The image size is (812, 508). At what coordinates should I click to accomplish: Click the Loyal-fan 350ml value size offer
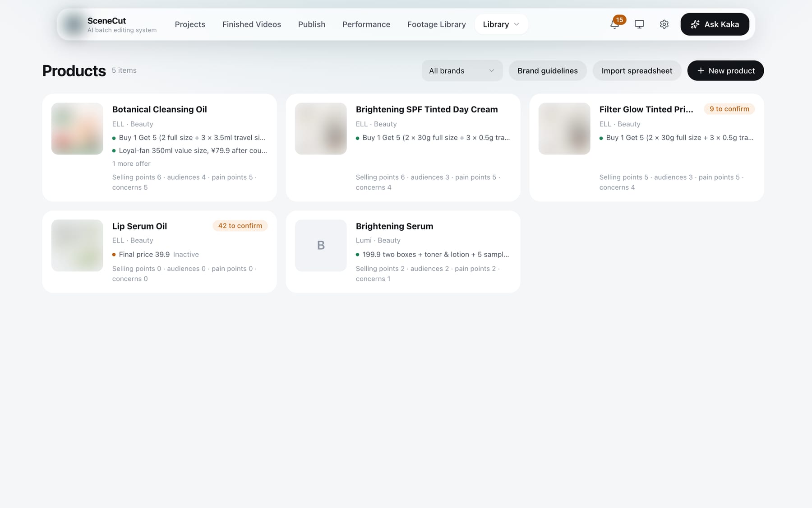[x=189, y=151]
